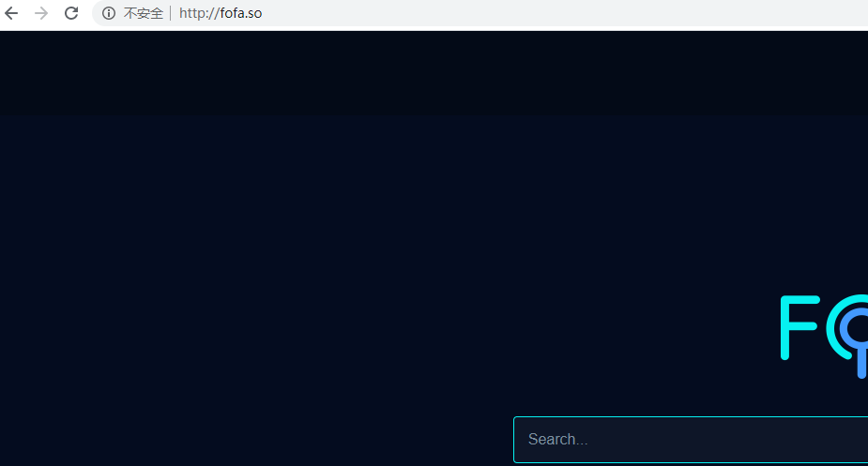868x466 pixels.
Task: Go back with the browser back arrow
Action: click(x=11, y=13)
